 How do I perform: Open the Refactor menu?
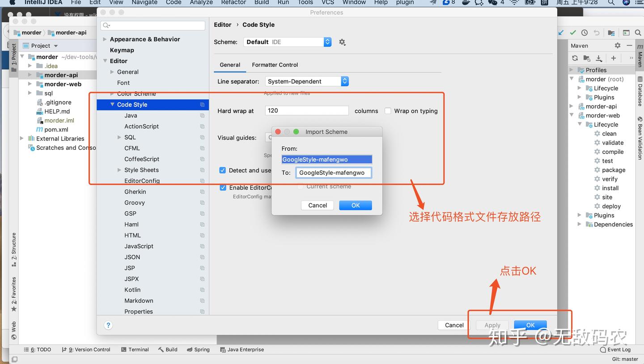tap(233, 2)
